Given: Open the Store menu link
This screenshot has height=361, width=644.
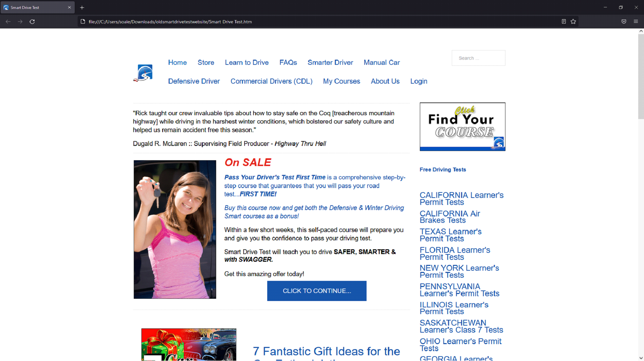Looking at the screenshot, I should click(206, 63).
